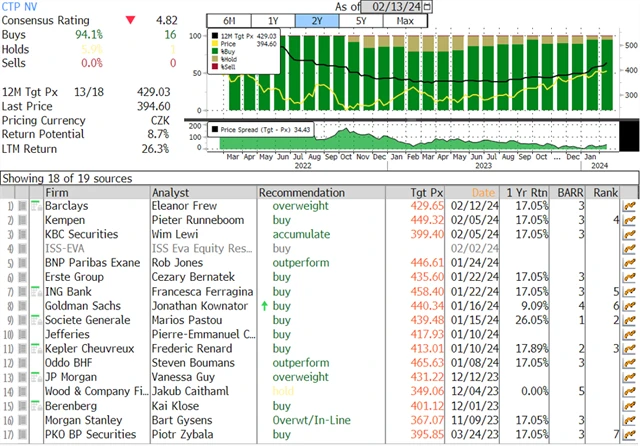The height and width of the screenshot is (446, 640).
Task: Show the Max chart range
Action: tap(405, 21)
